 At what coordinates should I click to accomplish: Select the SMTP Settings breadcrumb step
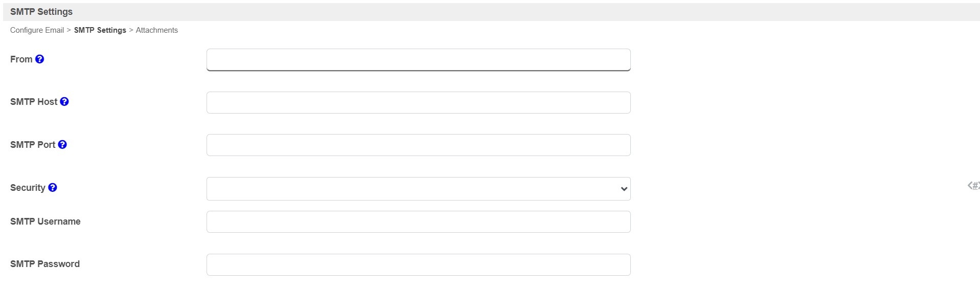coord(100,30)
